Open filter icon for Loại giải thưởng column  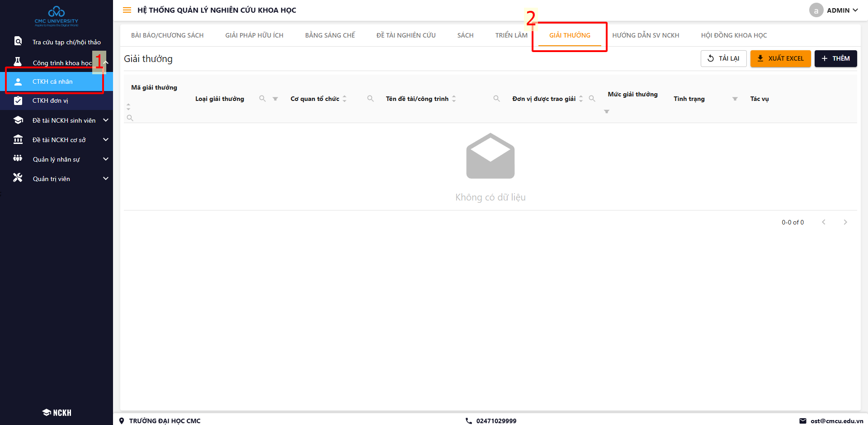pos(275,99)
